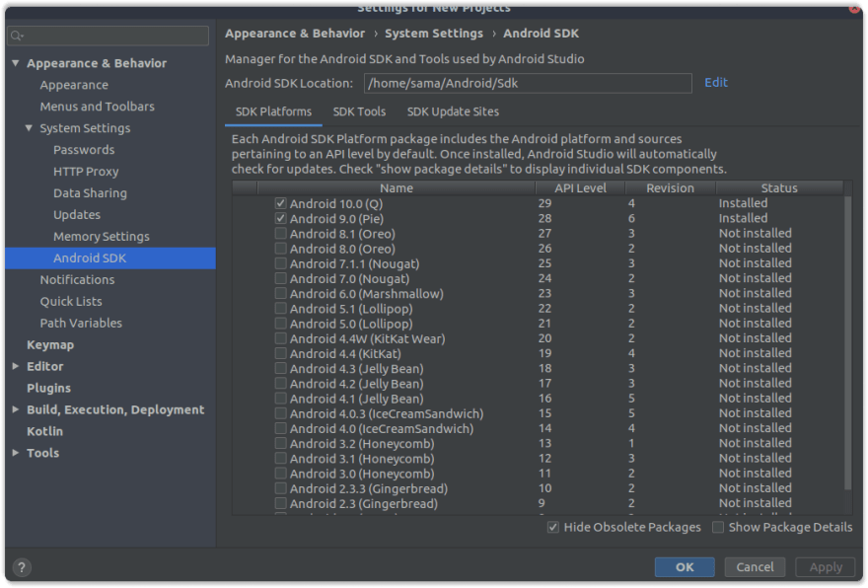This screenshot has width=868, height=588.
Task: Click the Cancel button
Action: pos(755,567)
